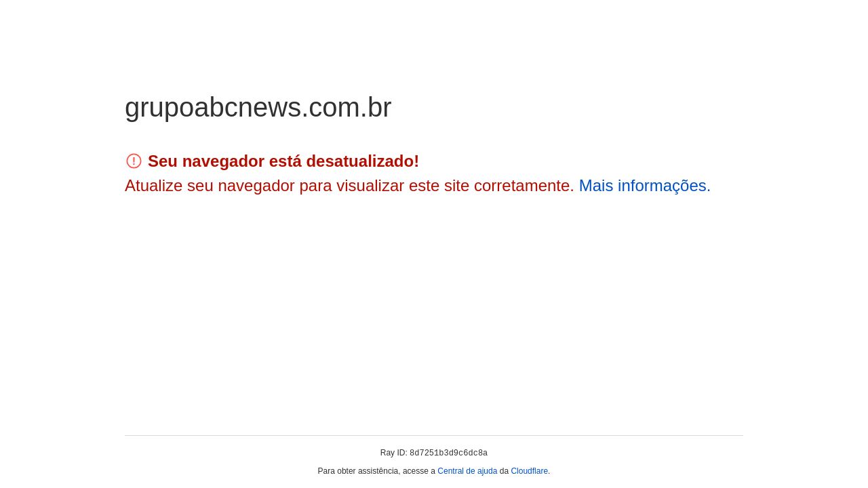The image size is (868, 488).
Task: Click the word 'Atualize' starting the red message
Action: pos(153,186)
